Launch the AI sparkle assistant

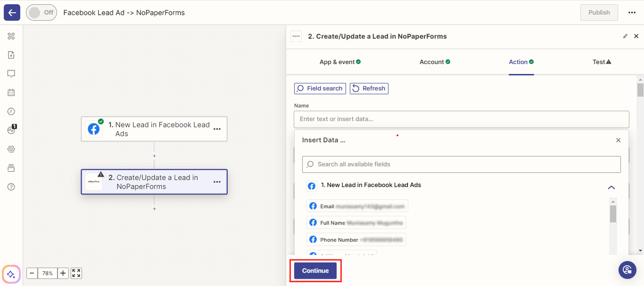click(x=11, y=275)
